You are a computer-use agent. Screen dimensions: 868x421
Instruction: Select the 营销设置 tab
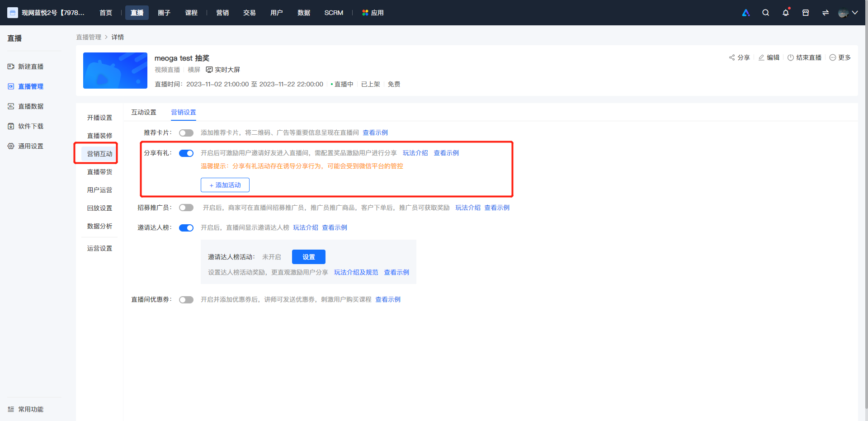pos(184,112)
